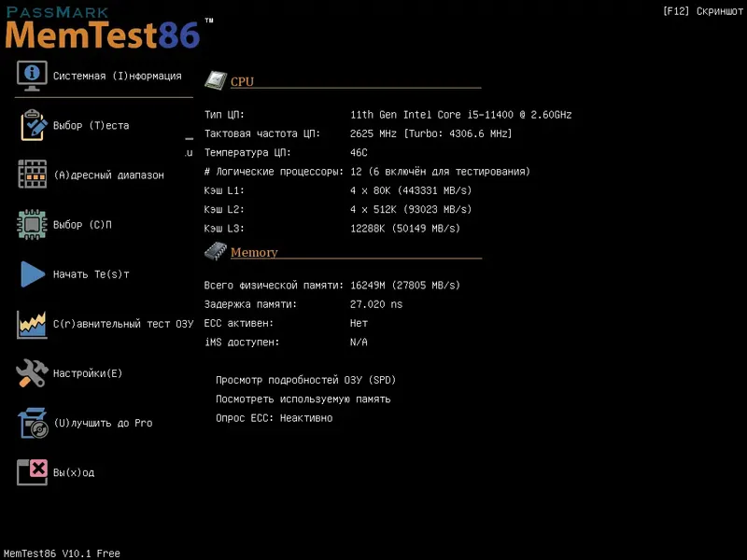
Task: Select (U)лучшить до Pro item
Action: coord(103,423)
